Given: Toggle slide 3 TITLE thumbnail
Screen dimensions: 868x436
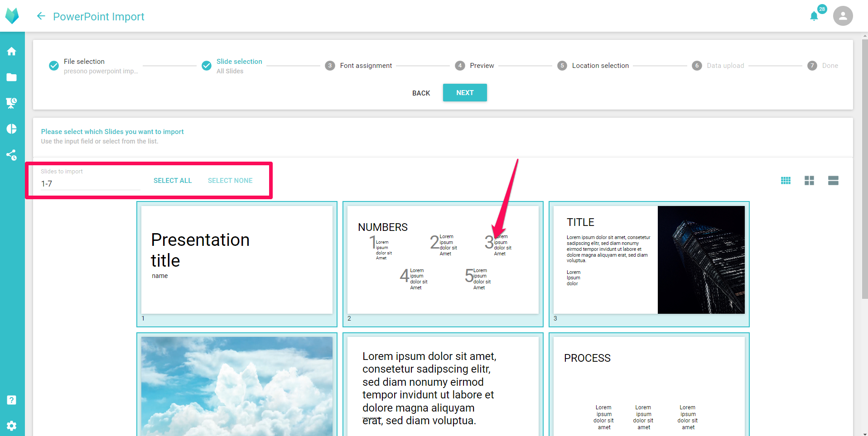Looking at the screenshot, I should [649, 264].
